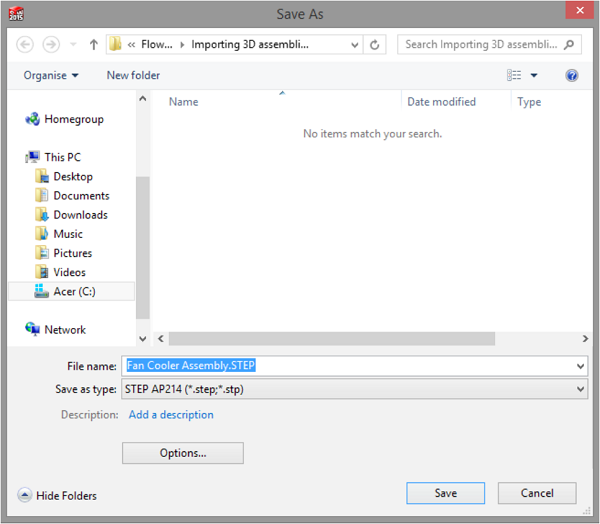This screenshot has height=524, width=600.
Task: Select This PC in navigation pane
Action: (63, 157)
